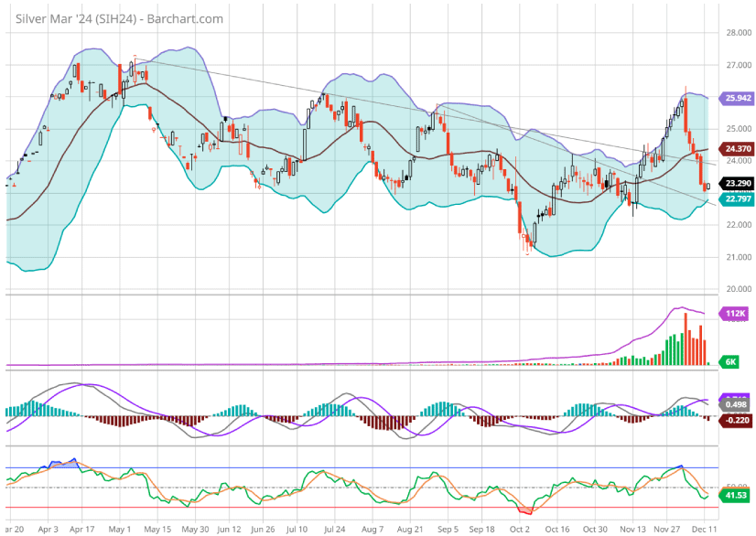Select the purple 112K open interest label
This screenshot has height=536, width=756.
pos(737,314)
